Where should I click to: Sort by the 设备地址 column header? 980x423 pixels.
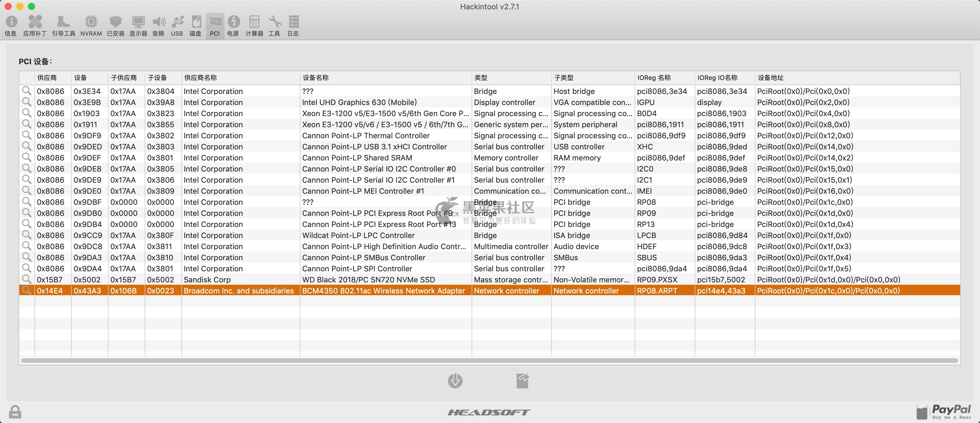(x=857, y=78)
